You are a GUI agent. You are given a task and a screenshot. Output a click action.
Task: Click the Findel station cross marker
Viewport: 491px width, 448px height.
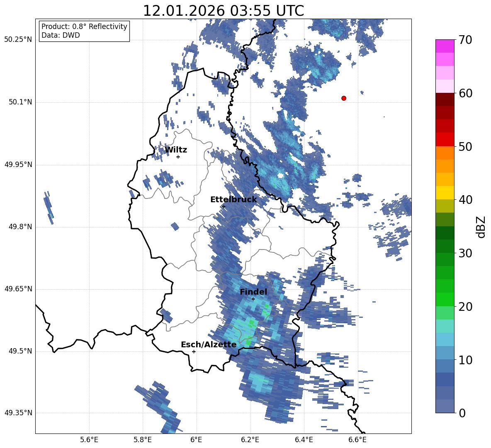click(253, 299)
